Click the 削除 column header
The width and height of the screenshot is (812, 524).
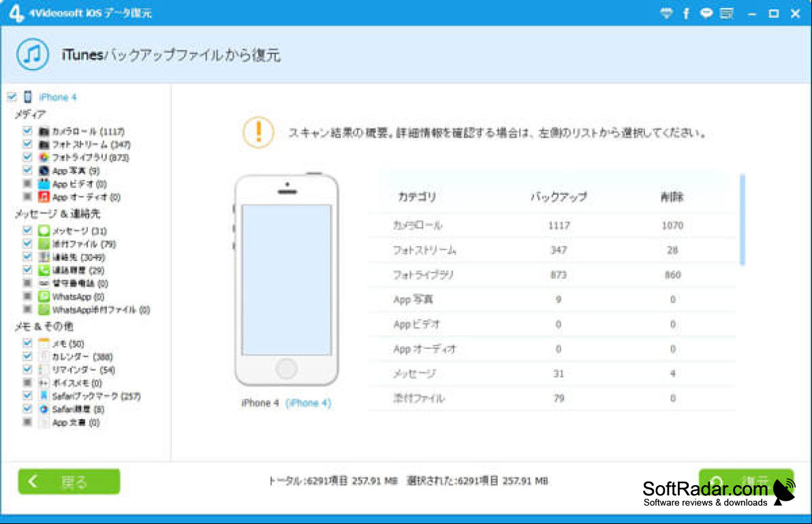coord(672,197)
